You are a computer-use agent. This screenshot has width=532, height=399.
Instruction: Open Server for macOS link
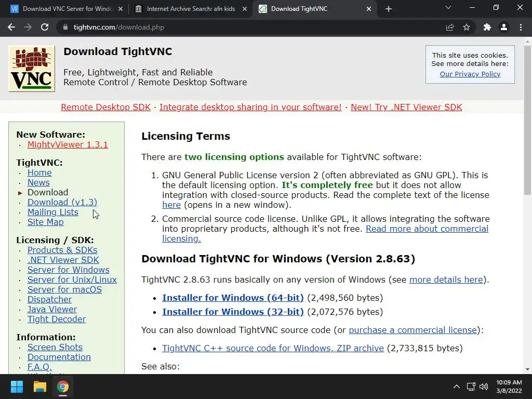(64, 289)
